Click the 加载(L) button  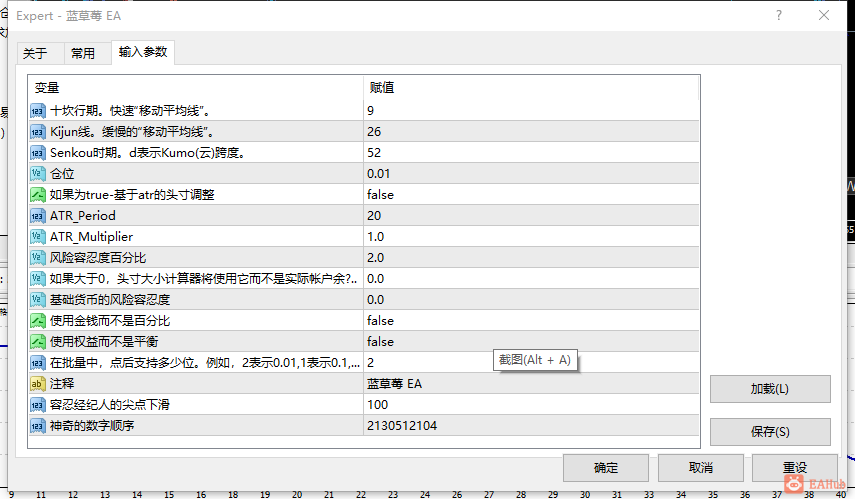[x=770, y=389]
